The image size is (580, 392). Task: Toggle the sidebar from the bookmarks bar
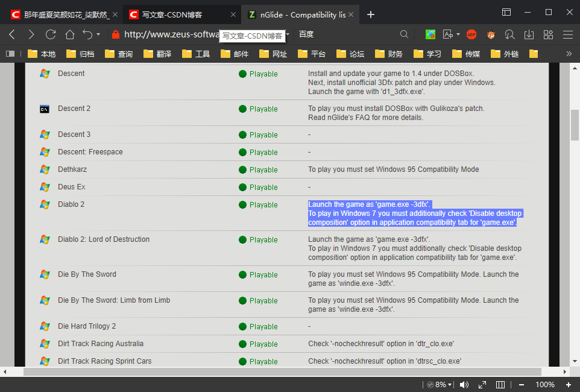10,54
